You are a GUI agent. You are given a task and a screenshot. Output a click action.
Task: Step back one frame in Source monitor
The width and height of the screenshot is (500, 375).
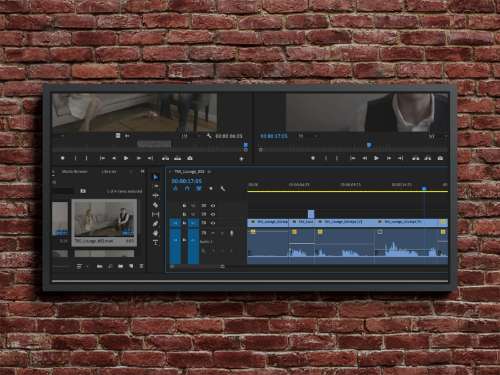(x=114, y=158)
